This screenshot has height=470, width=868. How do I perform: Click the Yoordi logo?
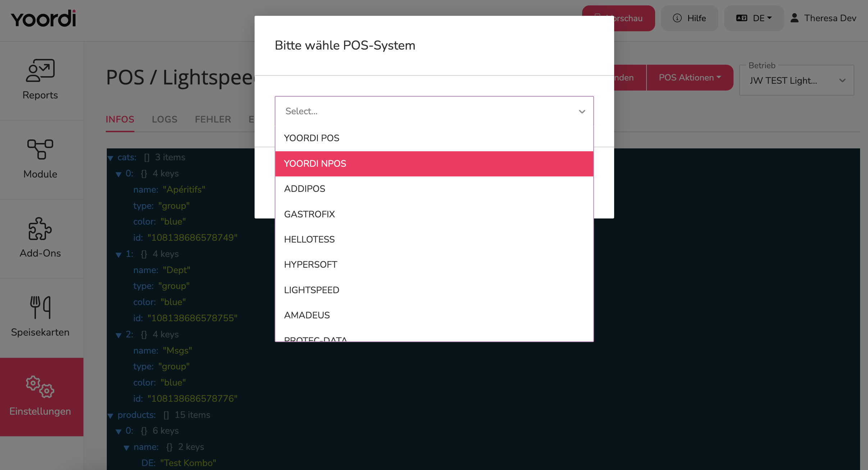coord(44,19)
